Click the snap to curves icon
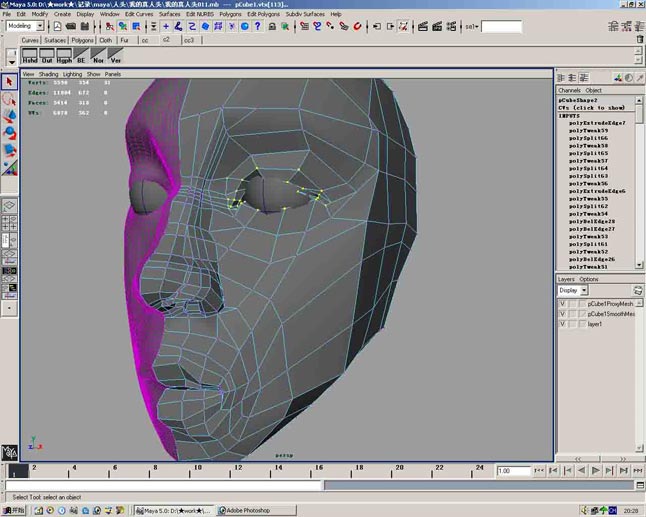646x517 pixels. tap(317, 26)
